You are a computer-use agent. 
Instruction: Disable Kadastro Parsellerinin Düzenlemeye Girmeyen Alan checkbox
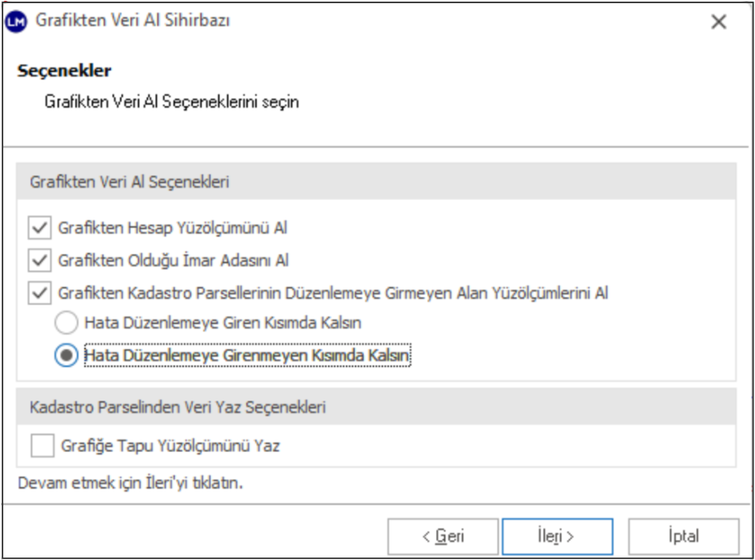[x=39, y=293]
